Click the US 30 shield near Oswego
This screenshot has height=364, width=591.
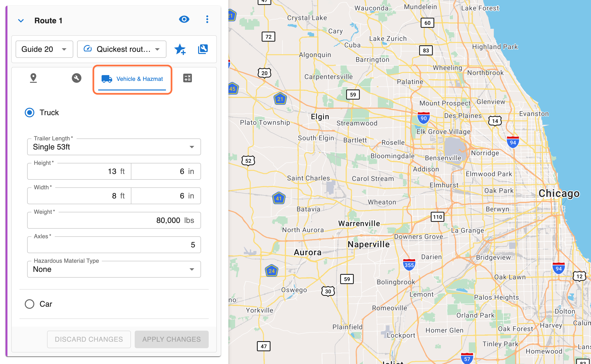tap(328, 291)
